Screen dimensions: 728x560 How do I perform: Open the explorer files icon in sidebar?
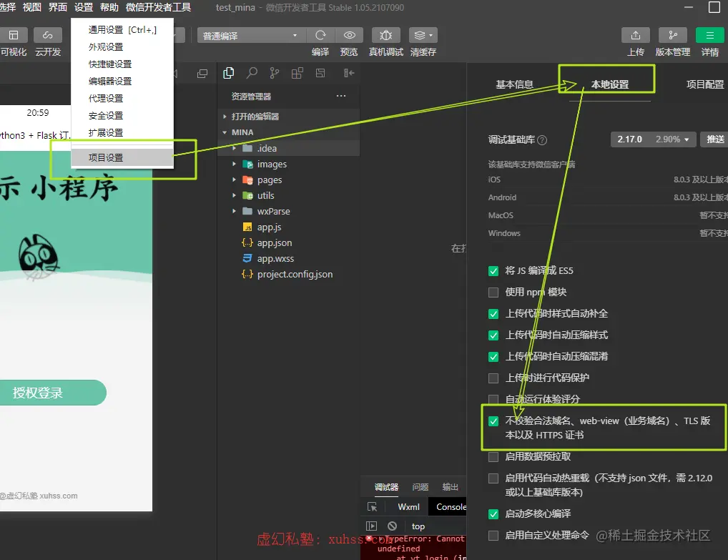click(228, 73)
